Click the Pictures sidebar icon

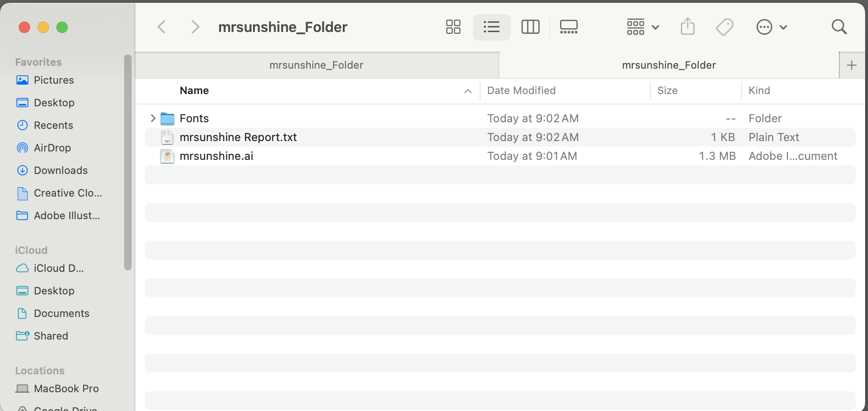pyautogui.click(x=22, y=80)
